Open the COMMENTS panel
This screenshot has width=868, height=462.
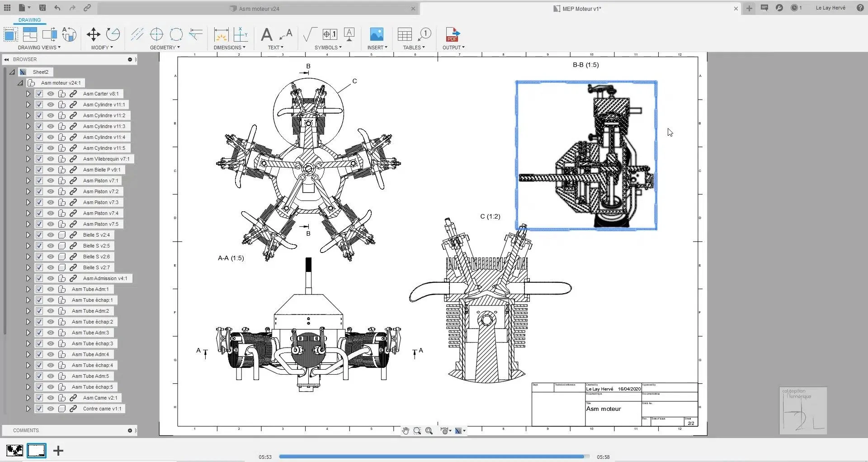click(x=26, y=430)
